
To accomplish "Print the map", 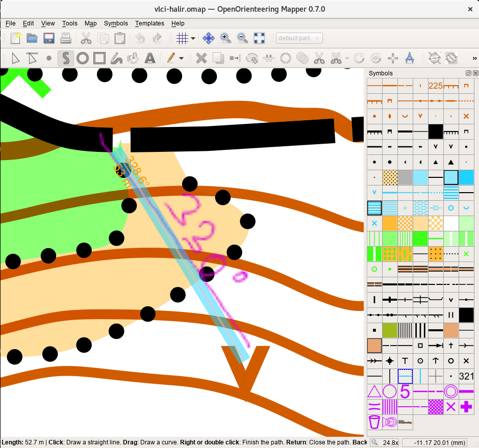I will 66,38.
